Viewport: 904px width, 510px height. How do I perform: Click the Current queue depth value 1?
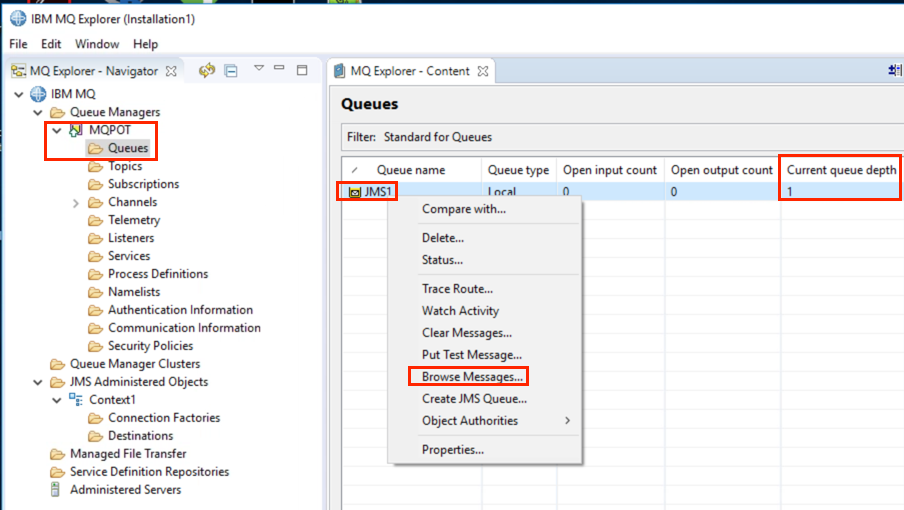pos(790,192)
